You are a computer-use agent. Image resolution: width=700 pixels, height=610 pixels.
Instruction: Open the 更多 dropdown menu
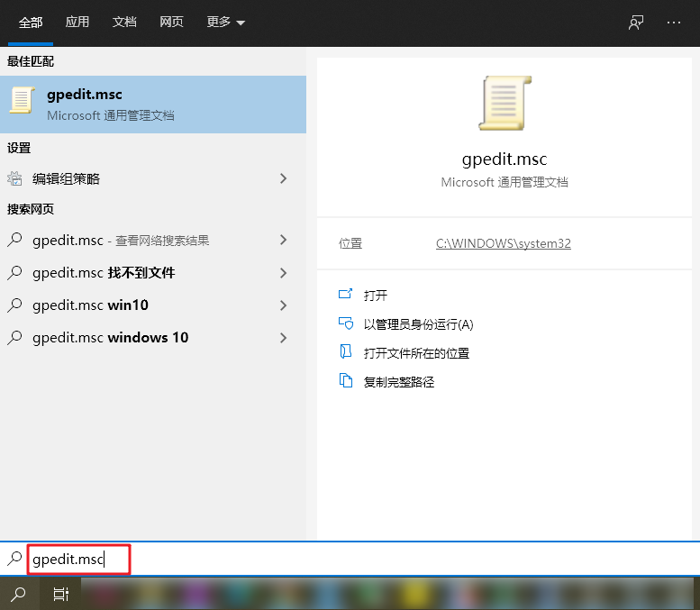tap(225, 22)
